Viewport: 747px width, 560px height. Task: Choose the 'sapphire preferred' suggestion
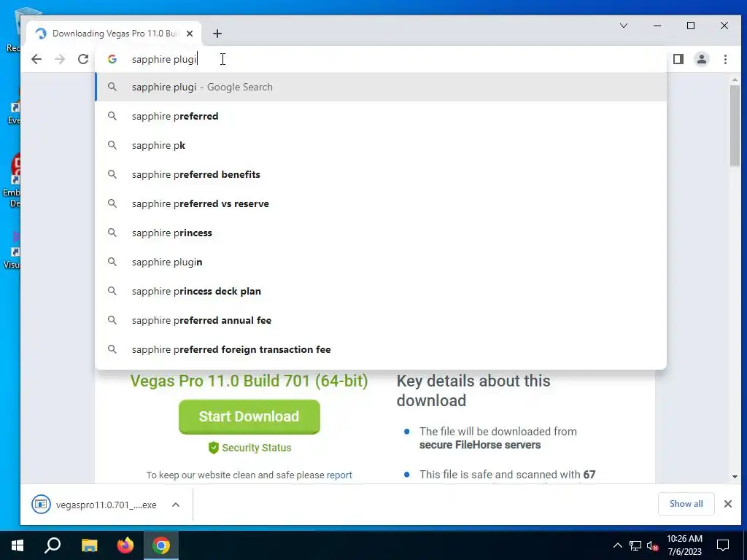(x=381, y=116)
